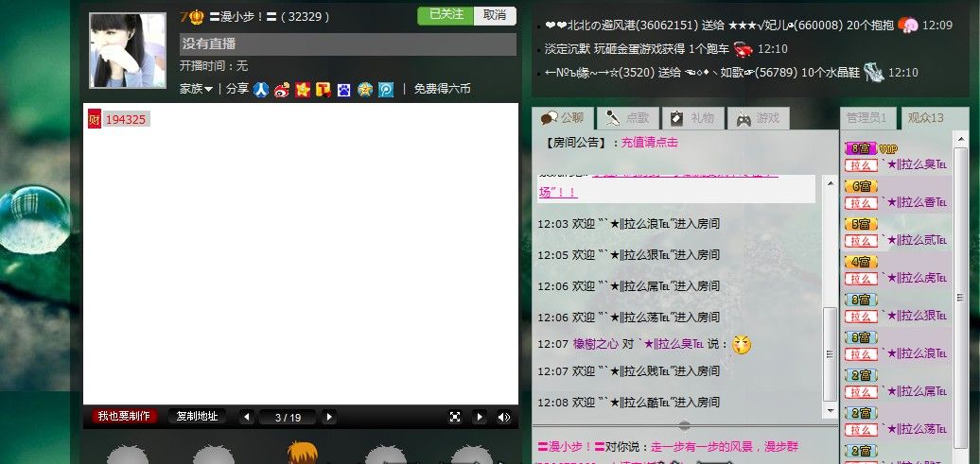The width and height of the screenshot is (980, 464).
Task: Click play arrow beside fullscreen icon
Action: [480, 417]
